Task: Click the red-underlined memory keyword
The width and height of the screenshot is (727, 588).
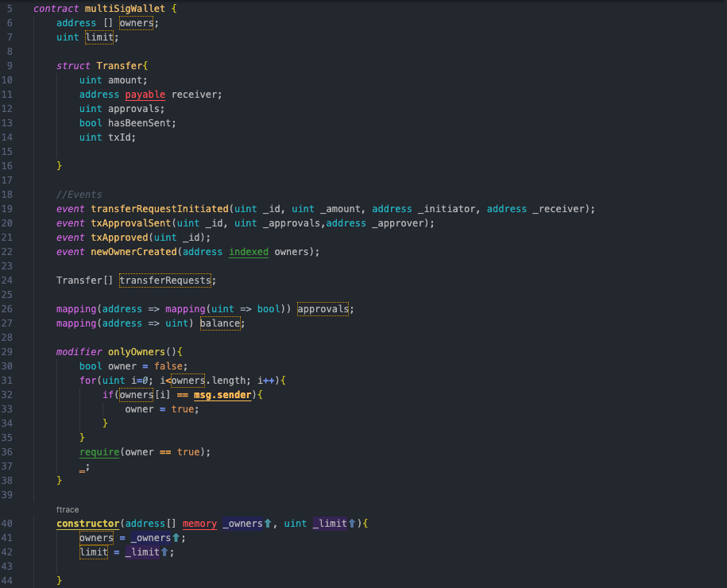Action: (x=199, y=524)
